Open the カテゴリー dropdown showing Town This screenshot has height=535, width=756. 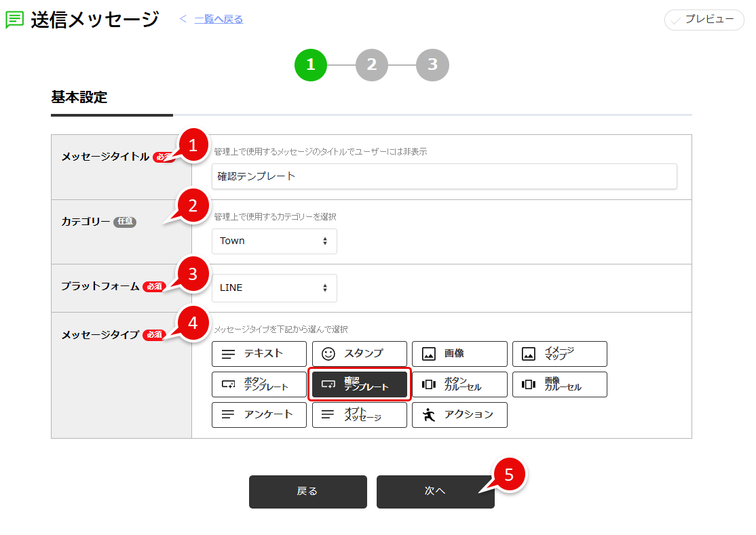click(x=274, y=241)
